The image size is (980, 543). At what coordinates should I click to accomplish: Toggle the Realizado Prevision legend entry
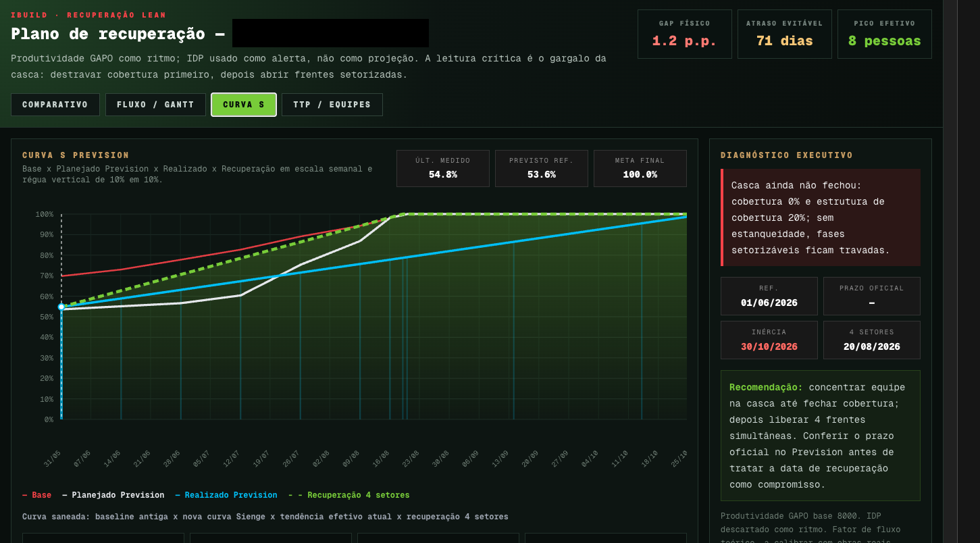[226, 495]
